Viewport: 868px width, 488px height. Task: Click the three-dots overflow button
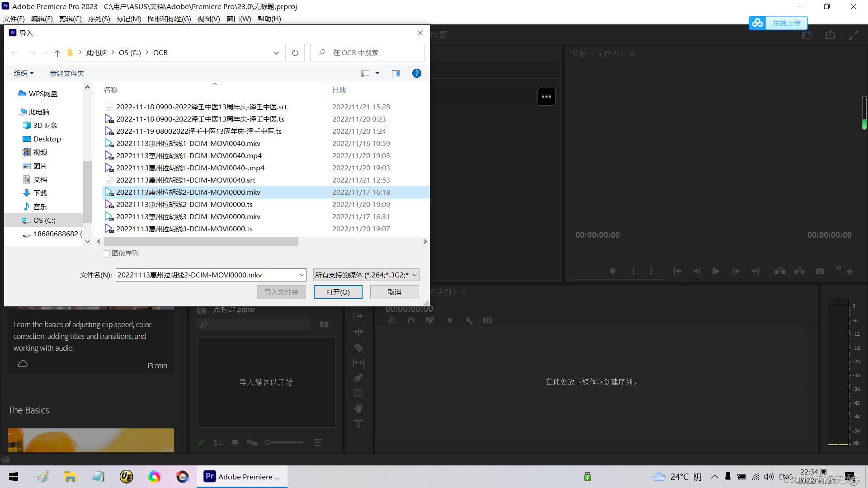pyautogui.click(x=546, y=97)
